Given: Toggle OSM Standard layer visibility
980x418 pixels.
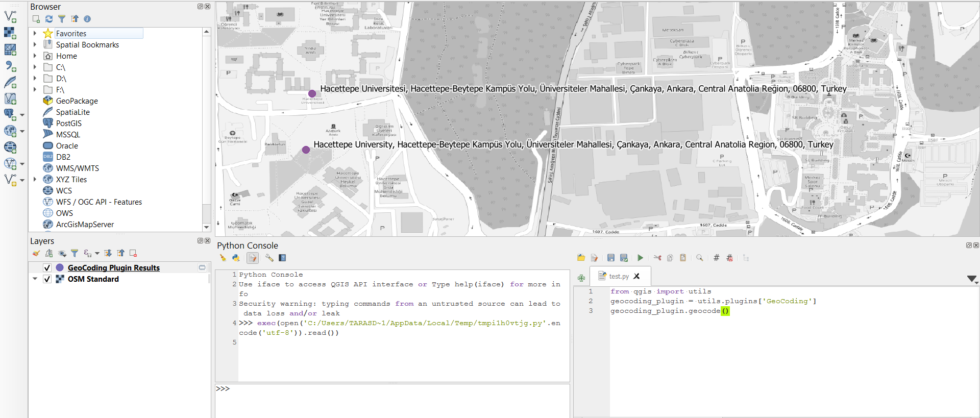Looking at the screenshot, I should point(47,279).
